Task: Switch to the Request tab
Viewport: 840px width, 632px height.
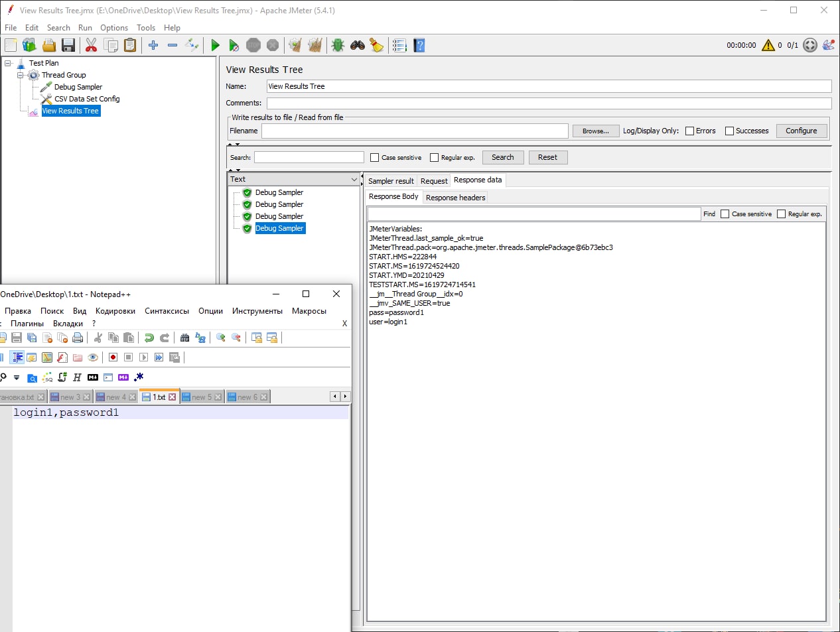Action: coord(434,180)
